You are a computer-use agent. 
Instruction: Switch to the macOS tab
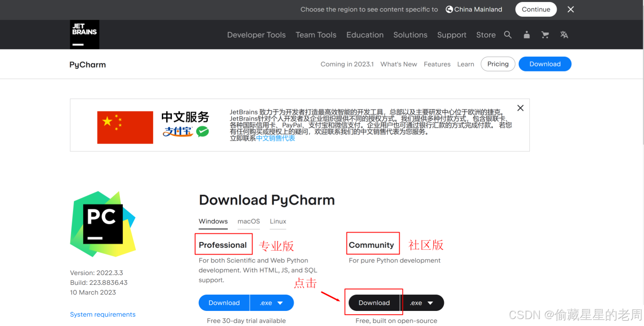pyautogui.click(x=249, y=221)
